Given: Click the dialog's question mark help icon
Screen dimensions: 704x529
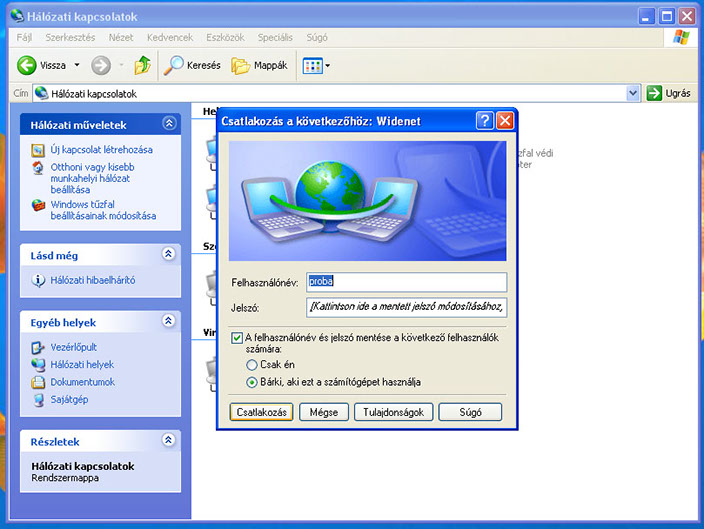Looking at the screenshot, I should (x=484, y=121).
